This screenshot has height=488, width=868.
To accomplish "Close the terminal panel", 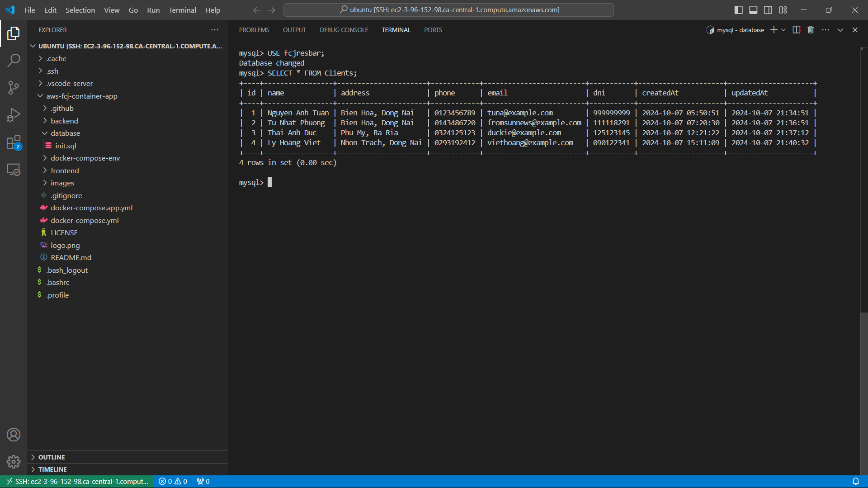I will (855, 30).
